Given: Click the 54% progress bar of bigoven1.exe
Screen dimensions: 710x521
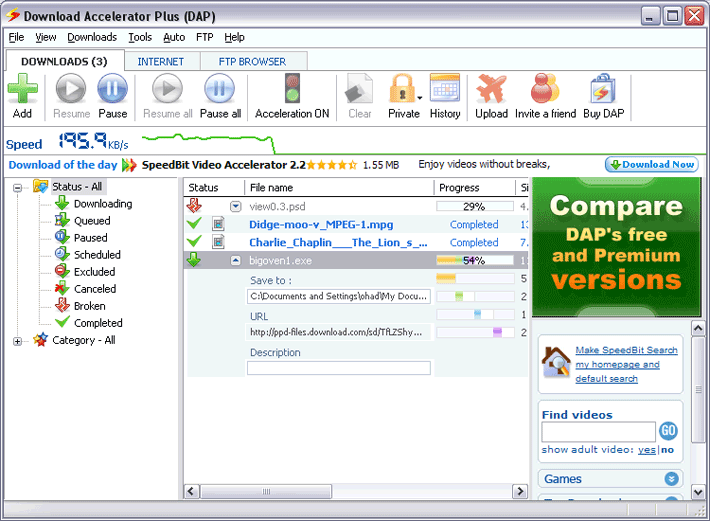Looking at the screenshot, I should tap(475, 260).
